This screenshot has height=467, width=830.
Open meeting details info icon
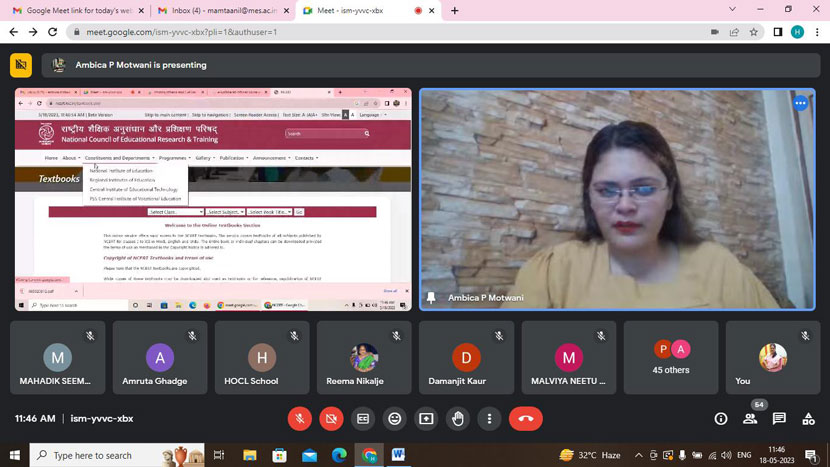click(x=720, y=419)
